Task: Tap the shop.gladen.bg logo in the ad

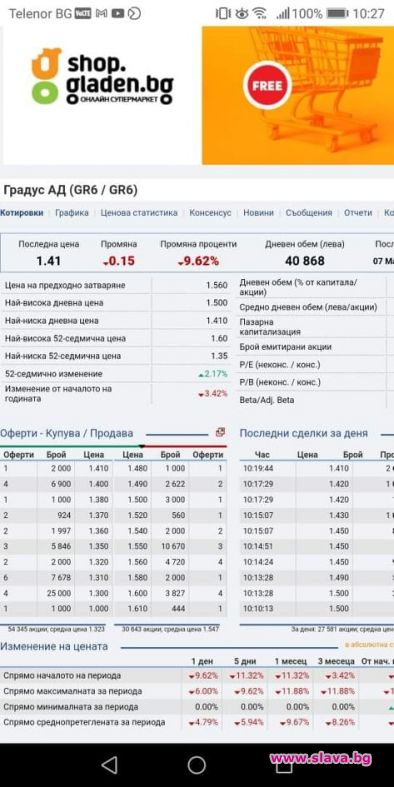Action: tap(102, 76)
